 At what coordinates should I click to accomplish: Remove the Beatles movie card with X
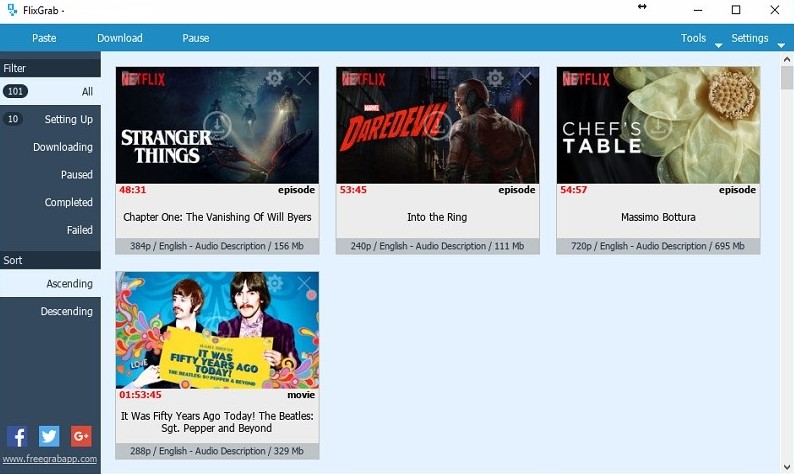click(304, 283)
